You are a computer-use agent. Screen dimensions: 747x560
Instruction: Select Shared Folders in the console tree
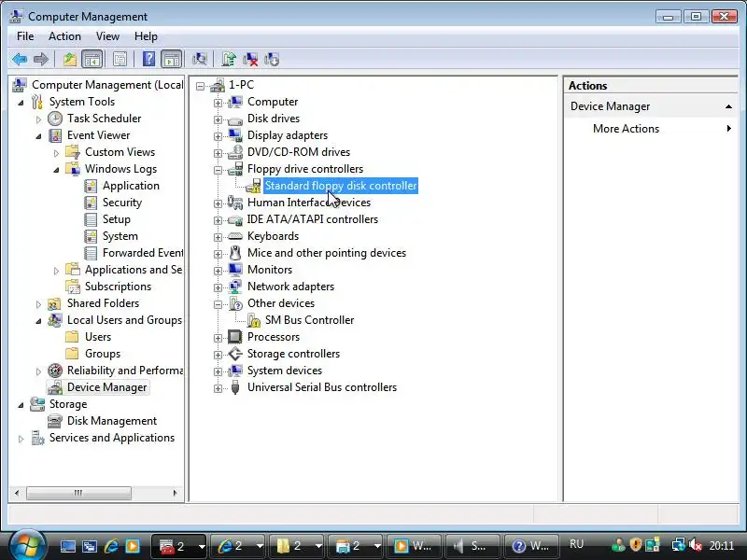point(103,303)
